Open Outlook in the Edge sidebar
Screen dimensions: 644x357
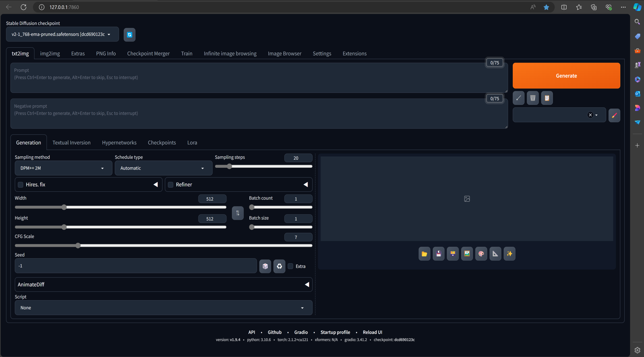point(637,94)
